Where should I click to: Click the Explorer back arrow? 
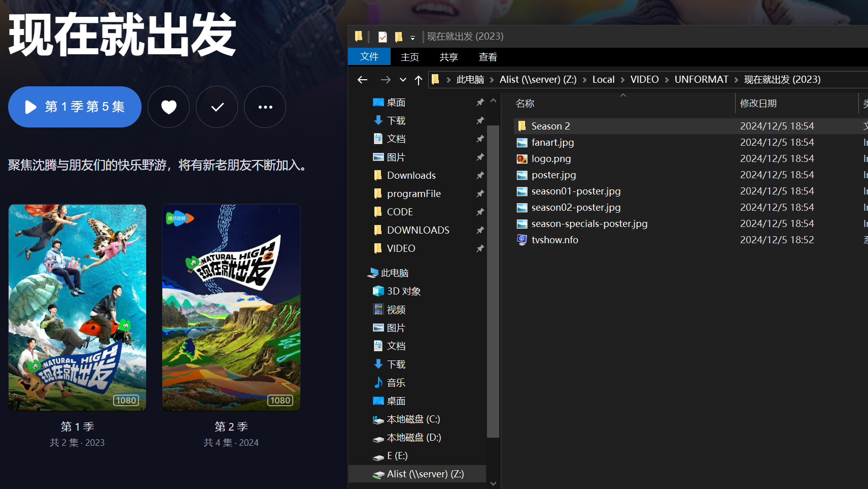(x=362, y=80)
